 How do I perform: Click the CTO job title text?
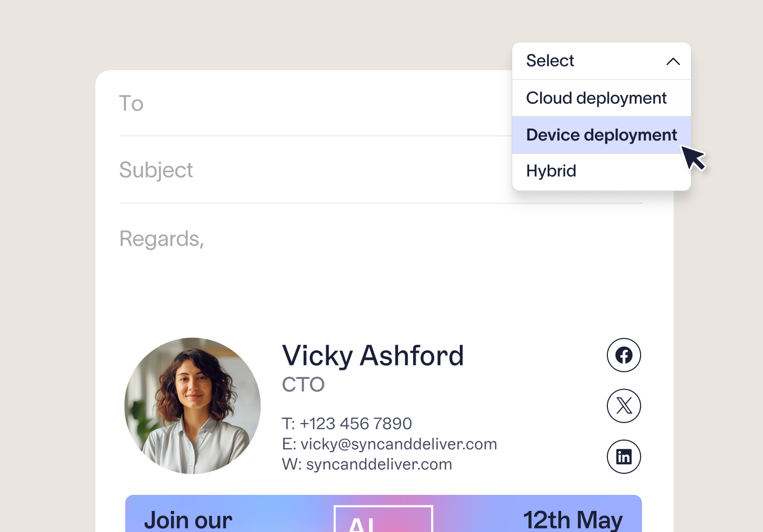(303, 385)
